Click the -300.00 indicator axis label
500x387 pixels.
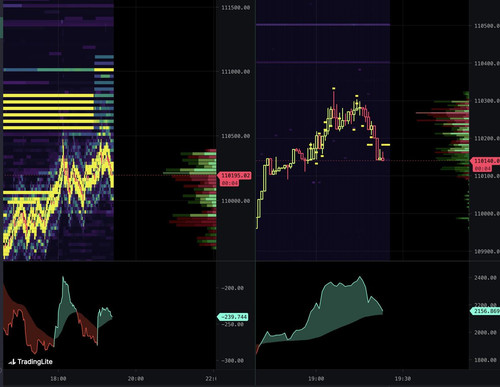(232, 361)
